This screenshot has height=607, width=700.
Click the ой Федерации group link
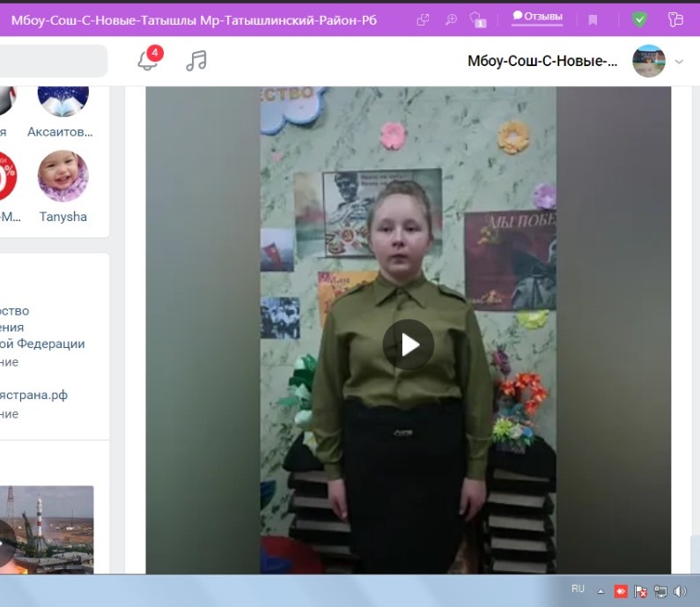(42, 344)
